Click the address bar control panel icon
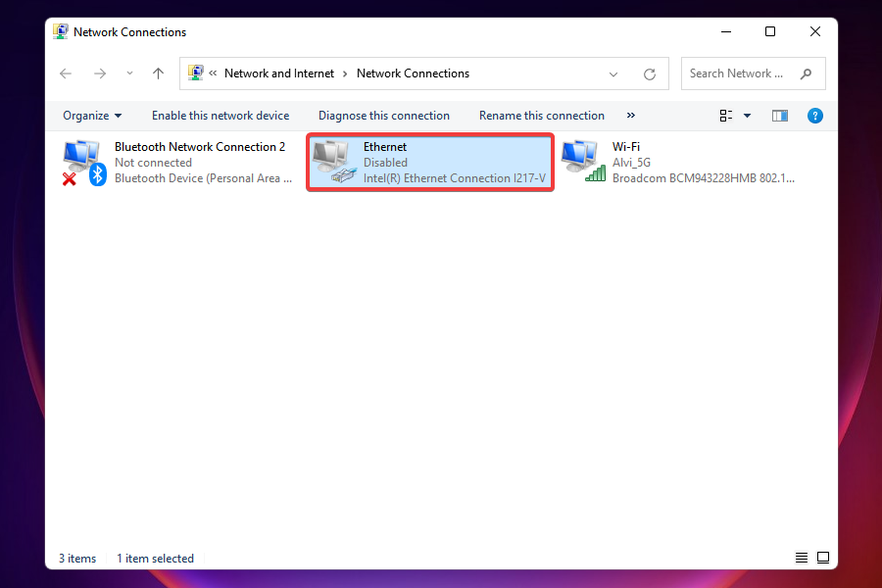 click(x=196, y=73)
